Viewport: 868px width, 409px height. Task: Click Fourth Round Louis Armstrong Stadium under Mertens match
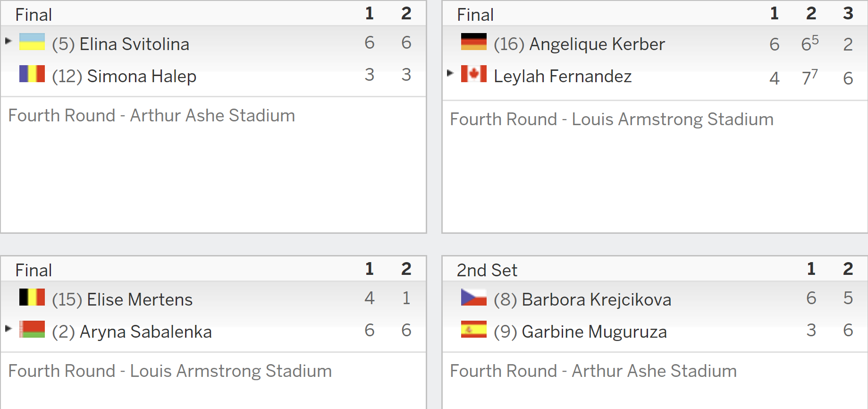(170, 371)
